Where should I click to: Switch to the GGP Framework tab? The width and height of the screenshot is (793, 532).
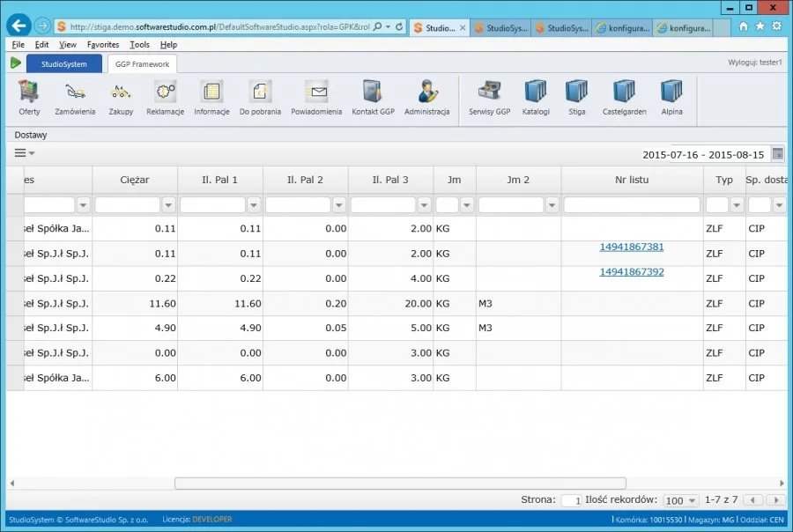click(142, 64)
